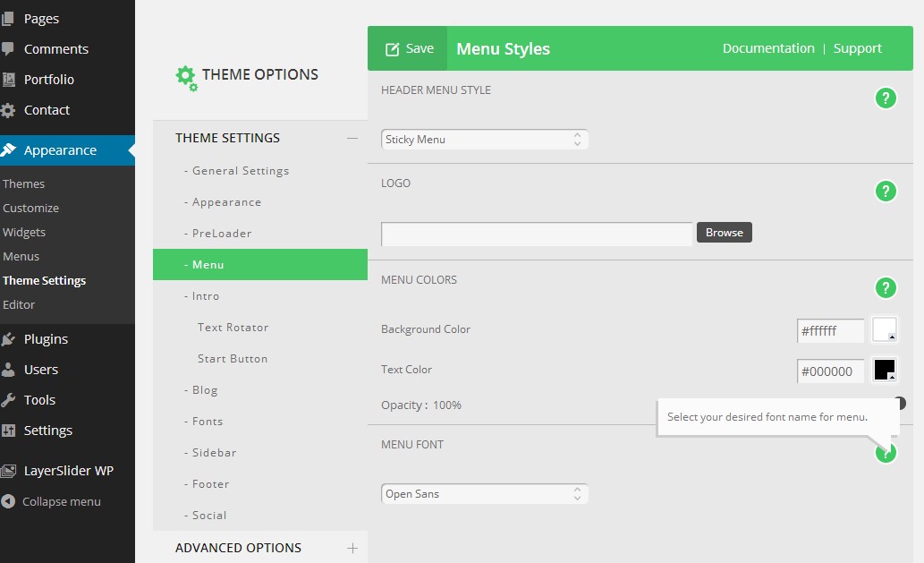The image size is (924, 563).
Task: Expand the Advanced Options section
Action: 352,548
